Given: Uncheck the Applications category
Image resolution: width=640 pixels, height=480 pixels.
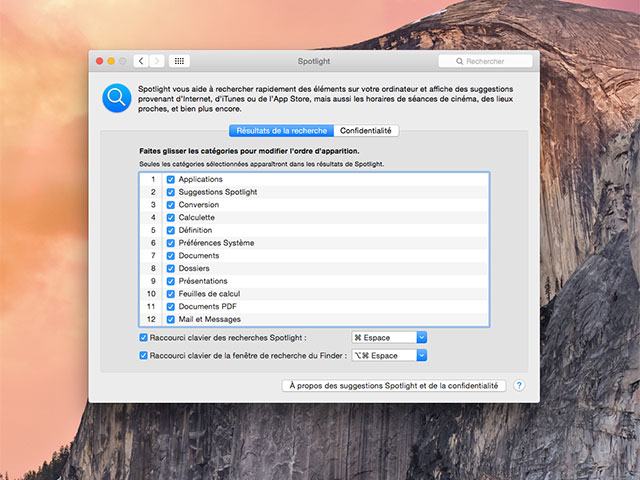Looking at the screenshot, I should (x=171, y=179).
